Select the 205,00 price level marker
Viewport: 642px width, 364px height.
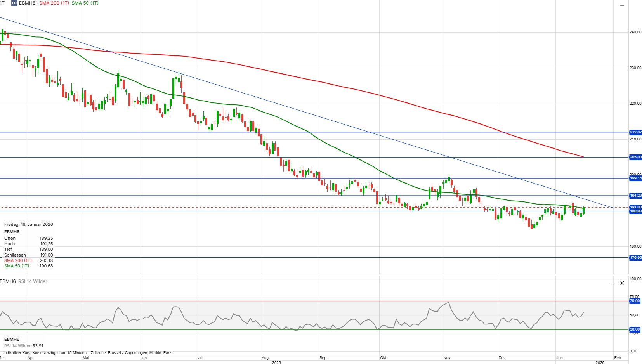tap(635, 157)
